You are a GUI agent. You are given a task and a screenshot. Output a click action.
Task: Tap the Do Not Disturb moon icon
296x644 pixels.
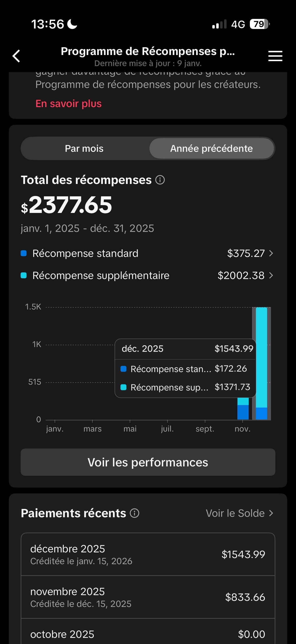72,24
